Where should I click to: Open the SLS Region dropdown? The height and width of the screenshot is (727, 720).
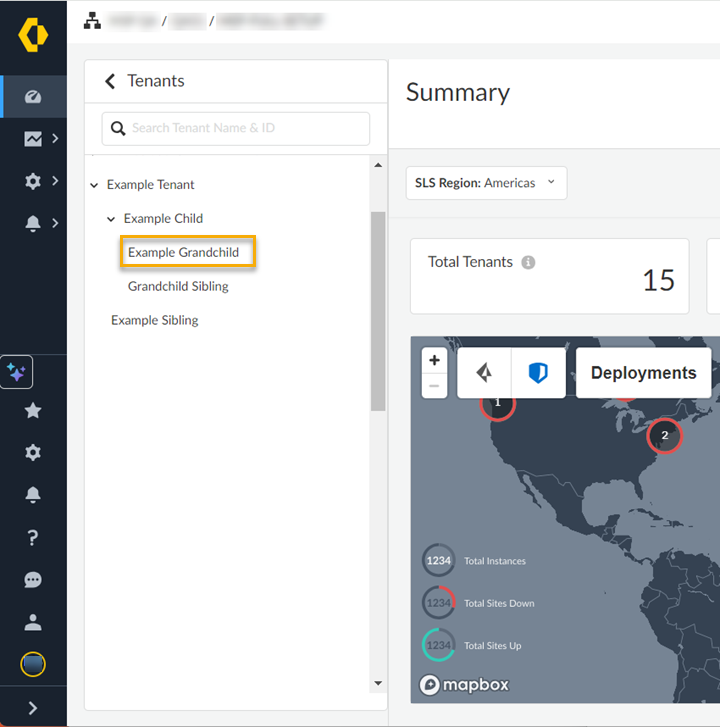click(x=486, y=183)
